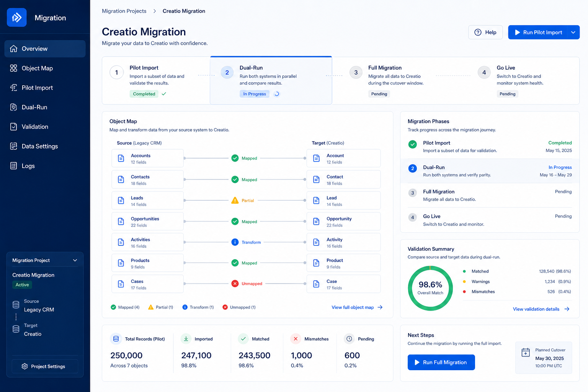
Task: Click the Planned Cutover calendar icon
Action: point(526,352)
